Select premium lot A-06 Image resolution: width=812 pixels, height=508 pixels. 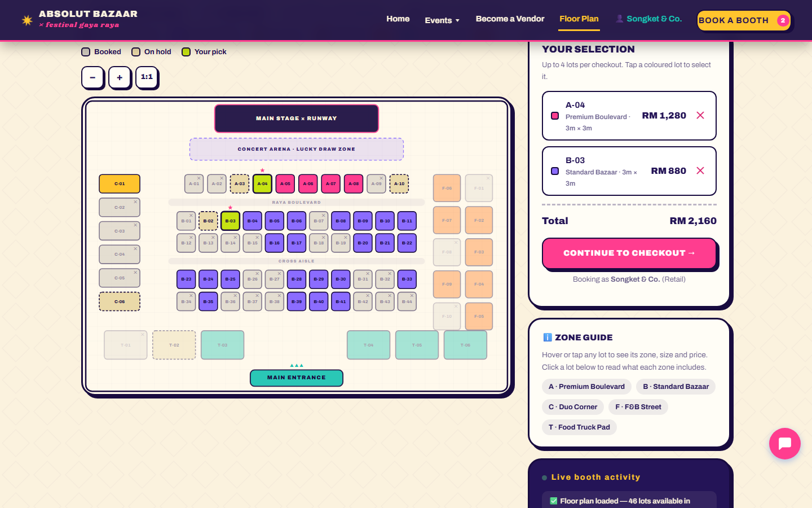click(308, 183)
